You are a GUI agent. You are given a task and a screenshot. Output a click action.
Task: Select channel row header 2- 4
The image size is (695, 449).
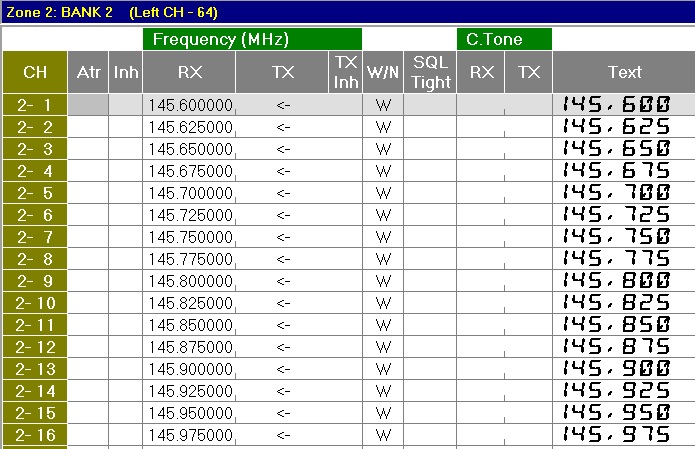[x=35, y=171]
